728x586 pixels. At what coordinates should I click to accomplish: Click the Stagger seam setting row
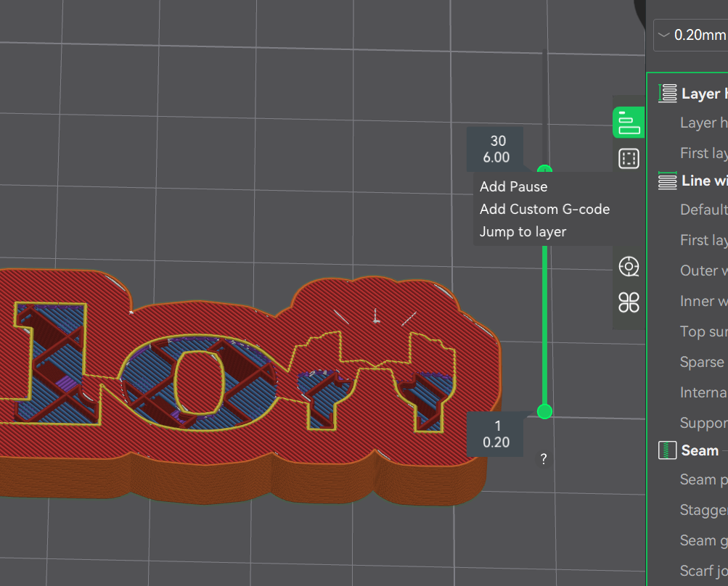click(x=703, y=510)
